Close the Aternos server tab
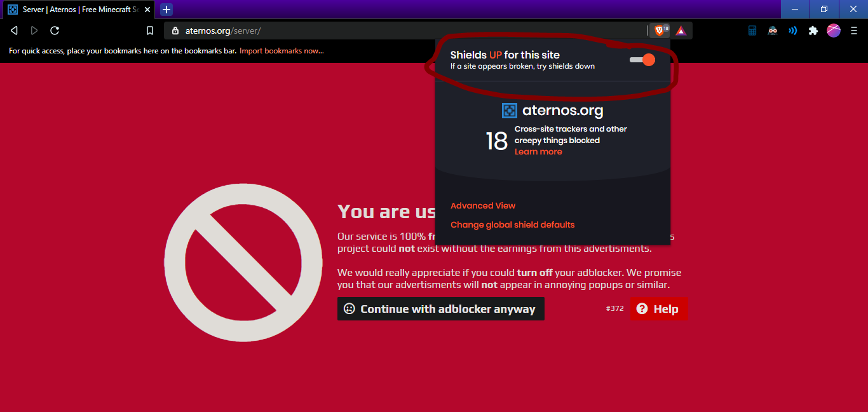Viewport: 868px width, 412px height. (147, 10)
